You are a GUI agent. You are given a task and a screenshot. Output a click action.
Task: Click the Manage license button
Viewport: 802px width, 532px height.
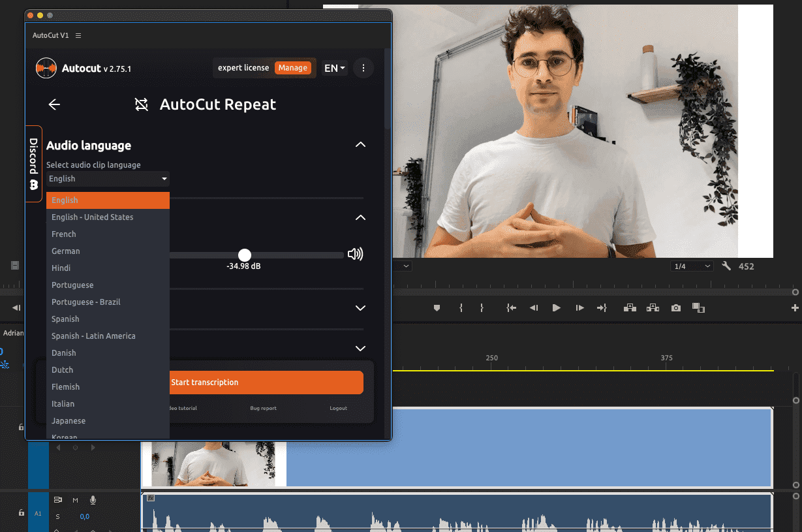[292, 68]
